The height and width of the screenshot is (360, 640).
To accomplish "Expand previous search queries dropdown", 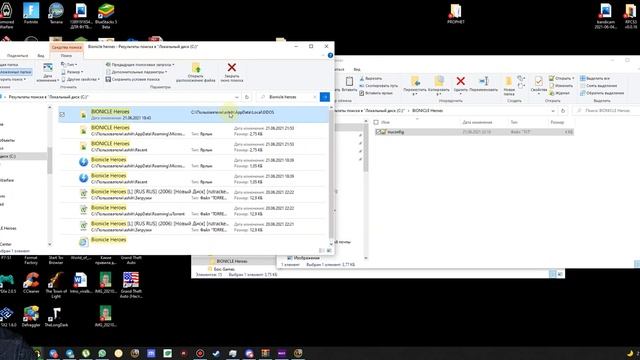I will click(x=140, y=64).
